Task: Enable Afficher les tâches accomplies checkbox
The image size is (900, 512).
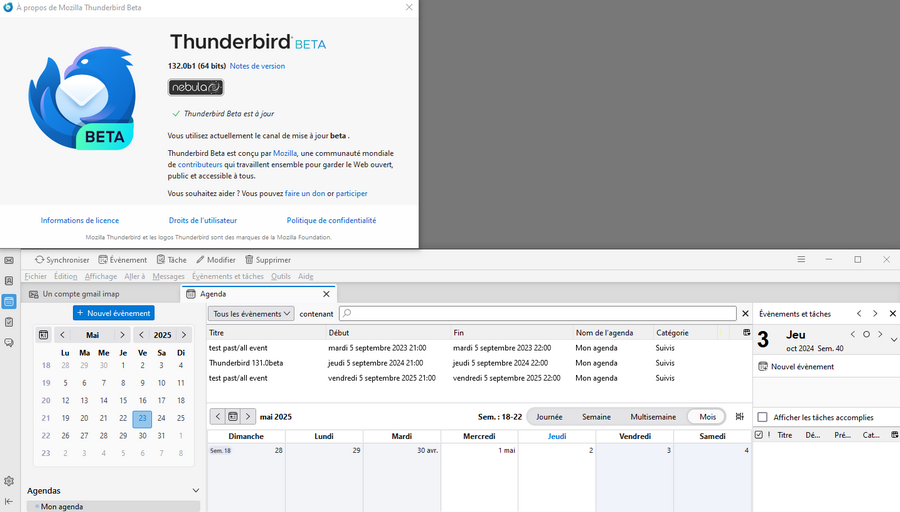Action: tap(762, 417)
